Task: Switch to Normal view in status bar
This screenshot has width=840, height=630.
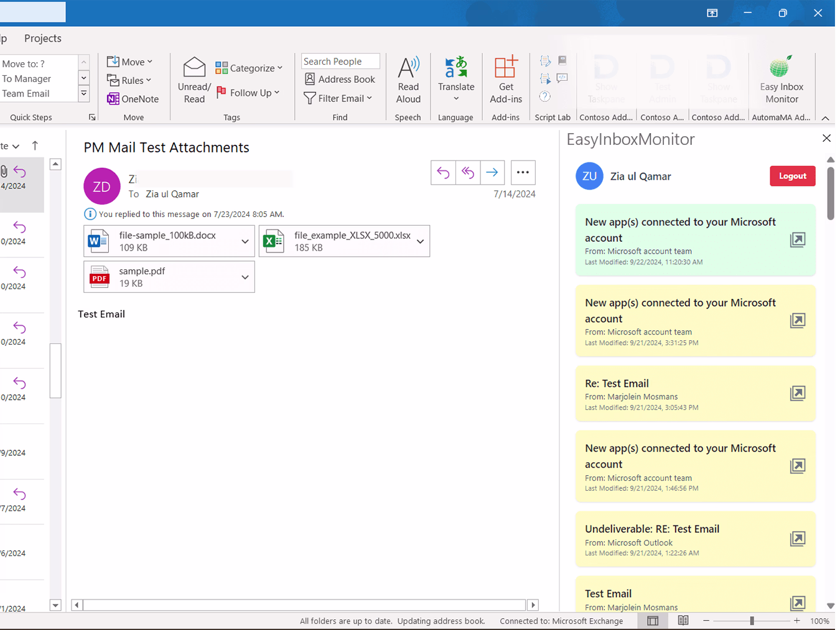Action: [653, 621]
